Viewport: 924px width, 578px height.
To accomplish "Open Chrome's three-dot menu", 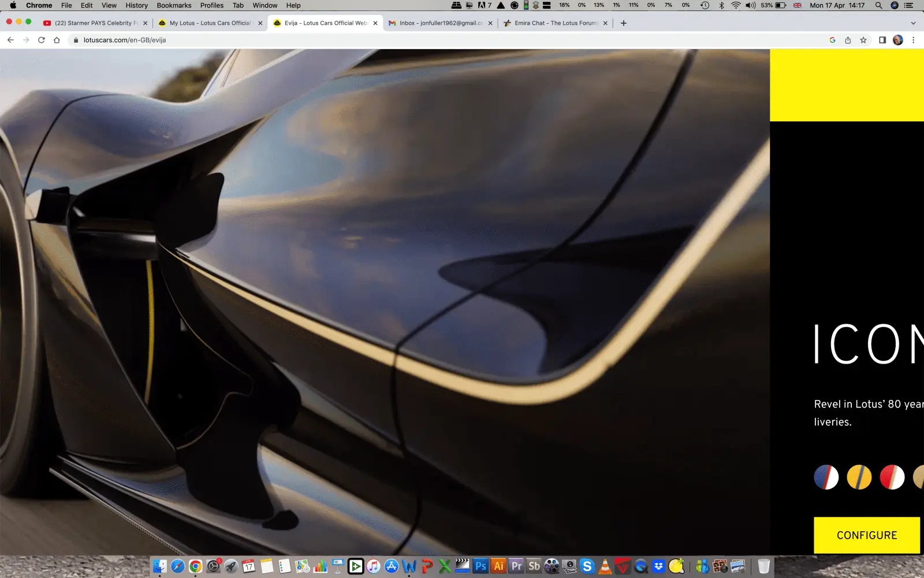I will tap(913, 40).
